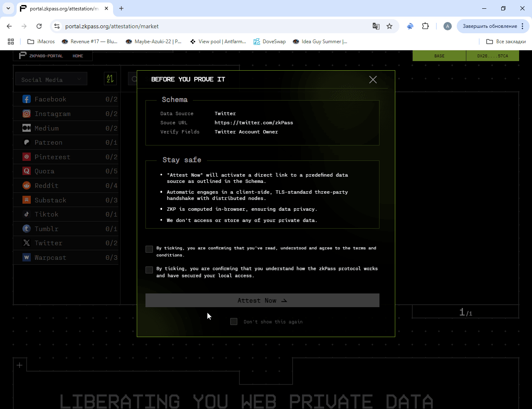Image resolution: width=532 pixels, height=409 pixels.
Task: Click the plus icon in lower panel
Action: pos(20,365)
